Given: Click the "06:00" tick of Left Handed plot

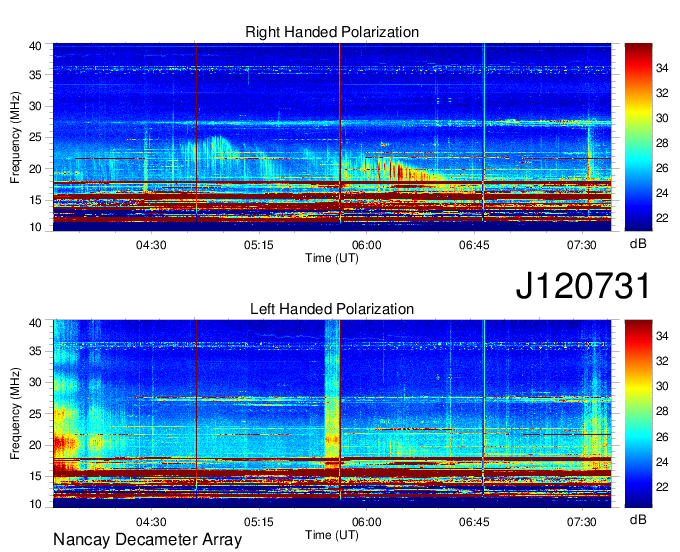Looking at the screenshot, I should (366, 522).
